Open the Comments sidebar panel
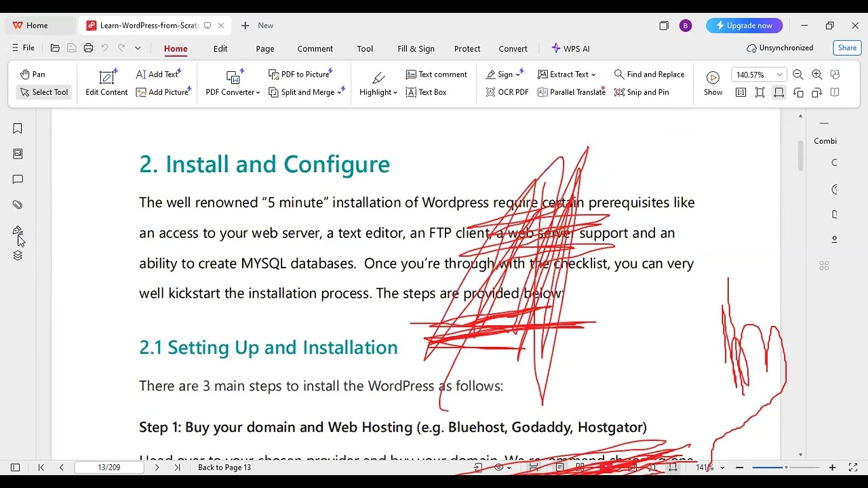Viewport: 868px width, 488px height. click(x=18, y=180)
